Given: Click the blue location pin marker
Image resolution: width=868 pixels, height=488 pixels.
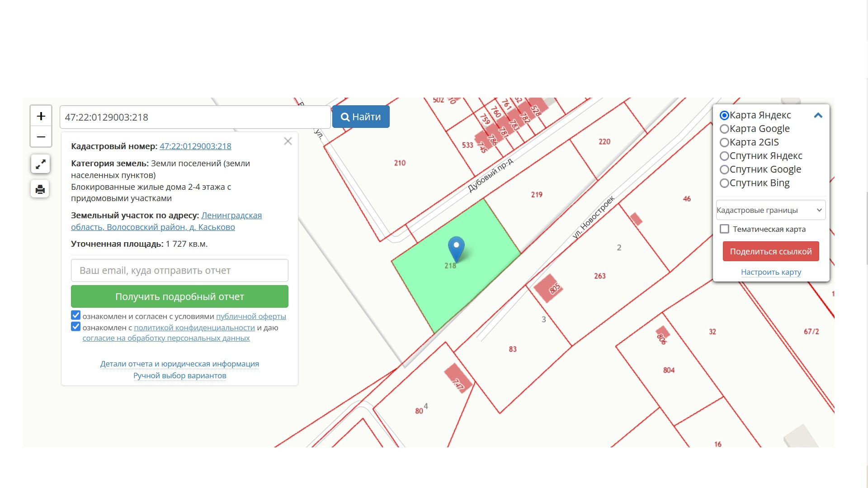Looking at the screenshot, I should (x=456, y=247).
